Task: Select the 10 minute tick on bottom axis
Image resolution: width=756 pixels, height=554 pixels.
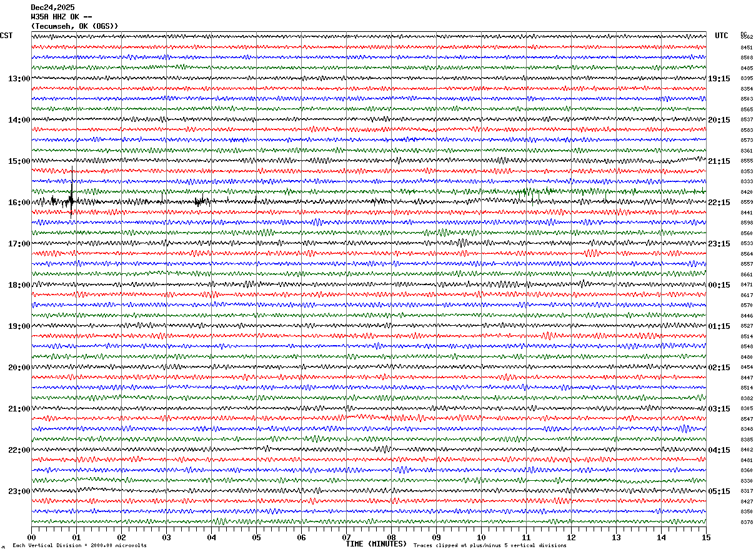Action: point(481,538)
